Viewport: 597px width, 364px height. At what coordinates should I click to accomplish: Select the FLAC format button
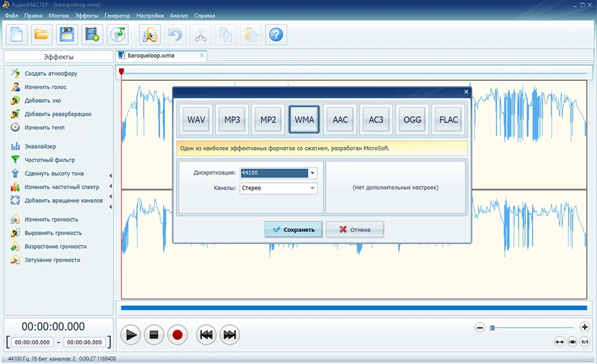449,120
